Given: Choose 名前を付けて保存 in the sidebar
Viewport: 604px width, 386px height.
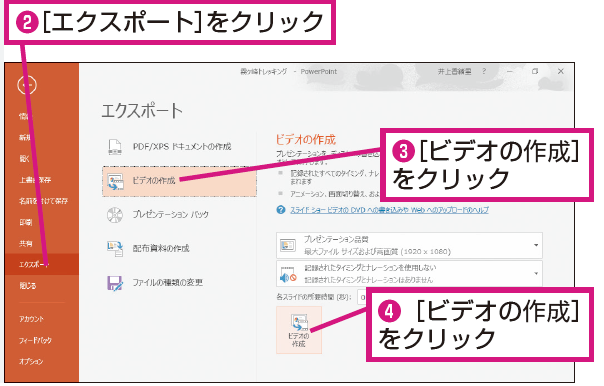Looking at the screenshot, I should pyautogui.click(x=44, y=201).
